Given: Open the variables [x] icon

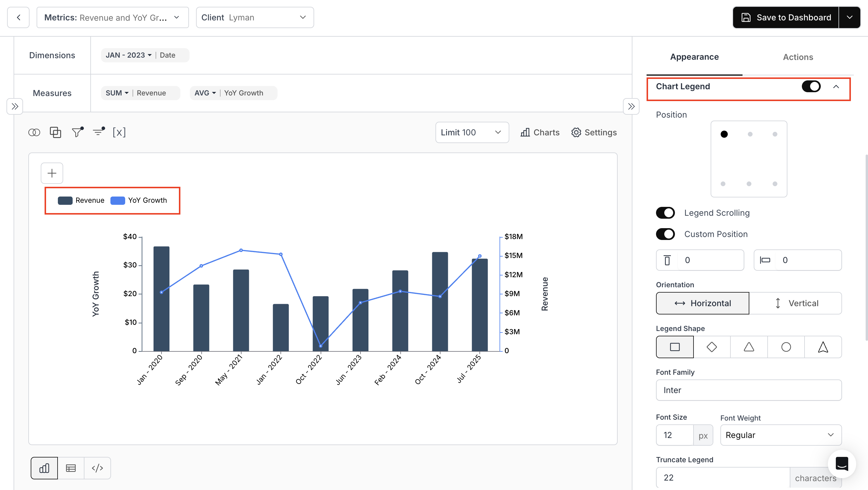Looking at the screenshot, I should 119,132.
